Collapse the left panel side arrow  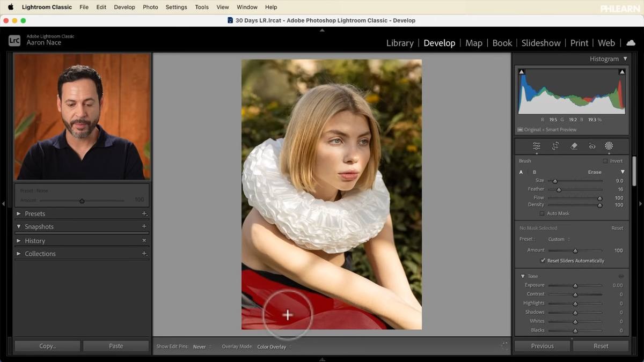click(4, 204)
